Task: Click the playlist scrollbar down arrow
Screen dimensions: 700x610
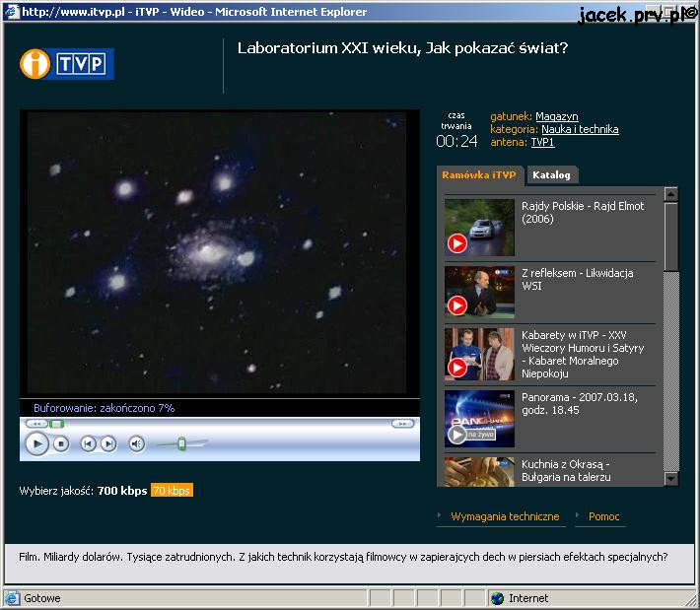Action: click(671, 479)
